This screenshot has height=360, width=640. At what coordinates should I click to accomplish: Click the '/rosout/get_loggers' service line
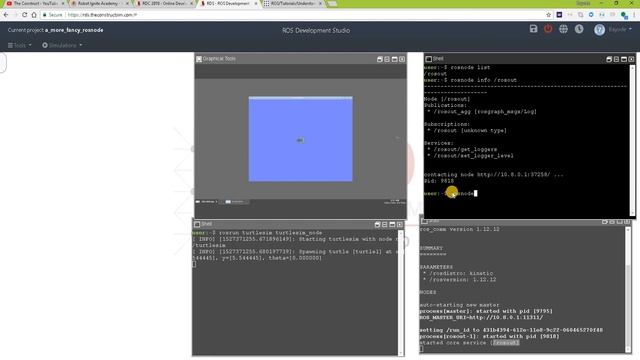pos(465,149)
